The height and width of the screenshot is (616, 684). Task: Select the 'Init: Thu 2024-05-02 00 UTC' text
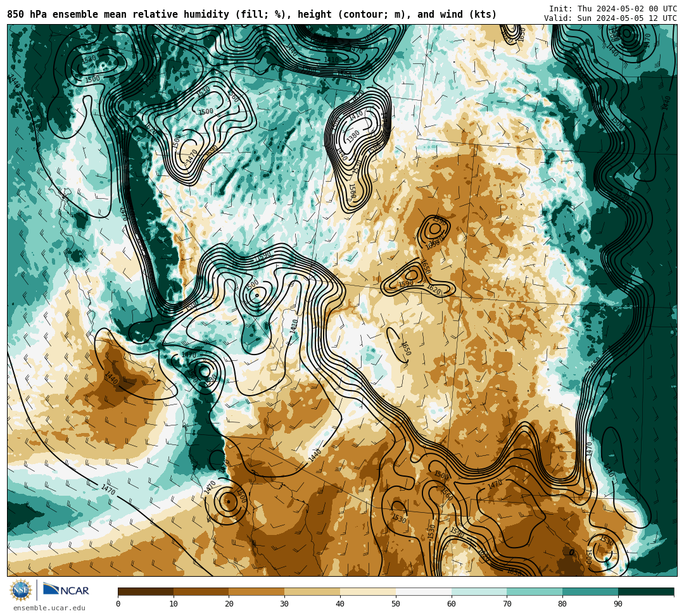pos(613,9)
